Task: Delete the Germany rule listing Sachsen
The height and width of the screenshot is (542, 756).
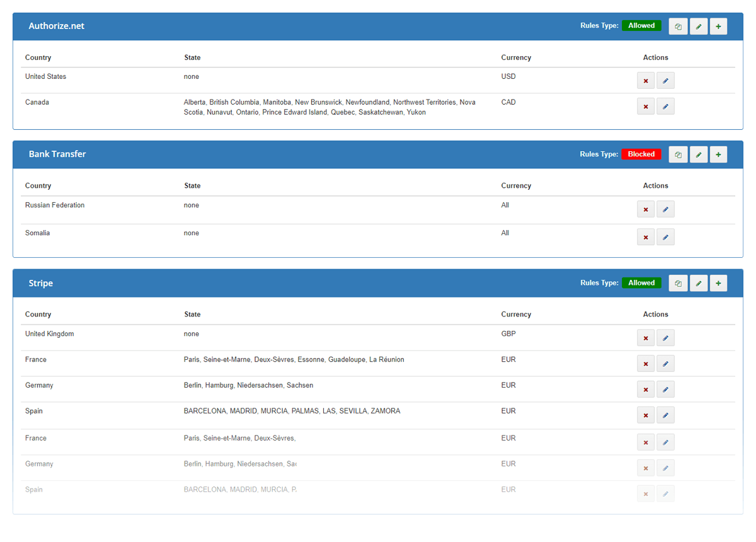Action: click(646, 389)
